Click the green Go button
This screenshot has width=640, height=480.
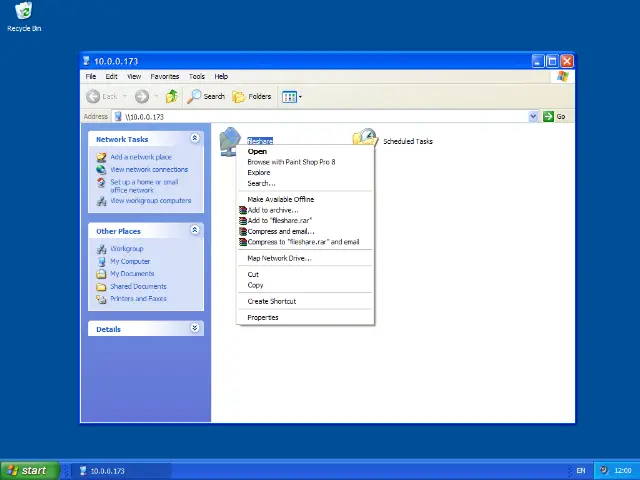click(554, 116)
